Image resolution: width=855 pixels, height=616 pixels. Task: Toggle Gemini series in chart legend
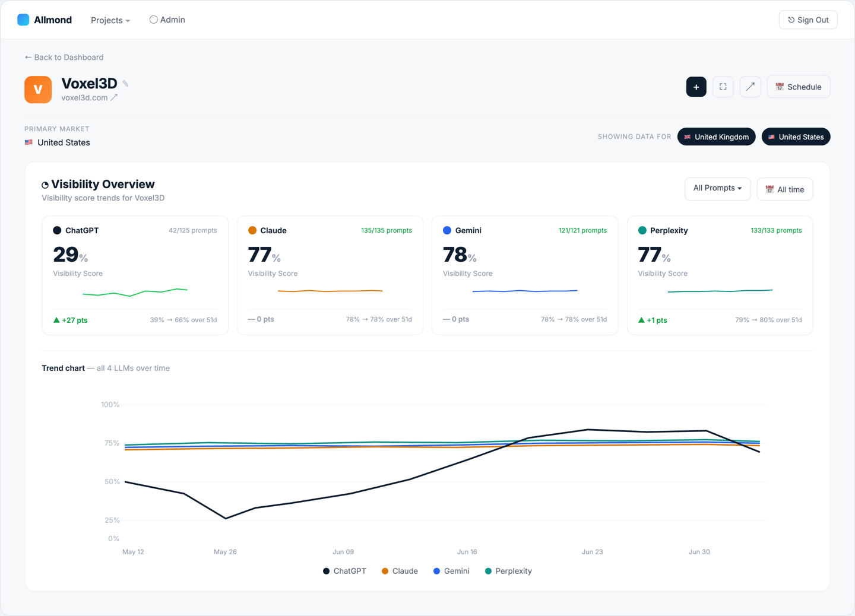coord(451,571)
